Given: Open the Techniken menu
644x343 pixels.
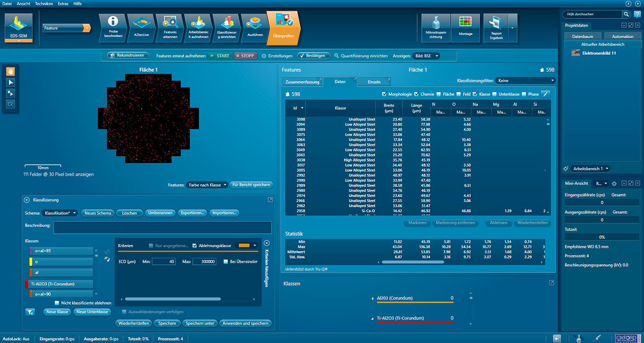Looking at the screenshot, I should [x=44, y=3].
